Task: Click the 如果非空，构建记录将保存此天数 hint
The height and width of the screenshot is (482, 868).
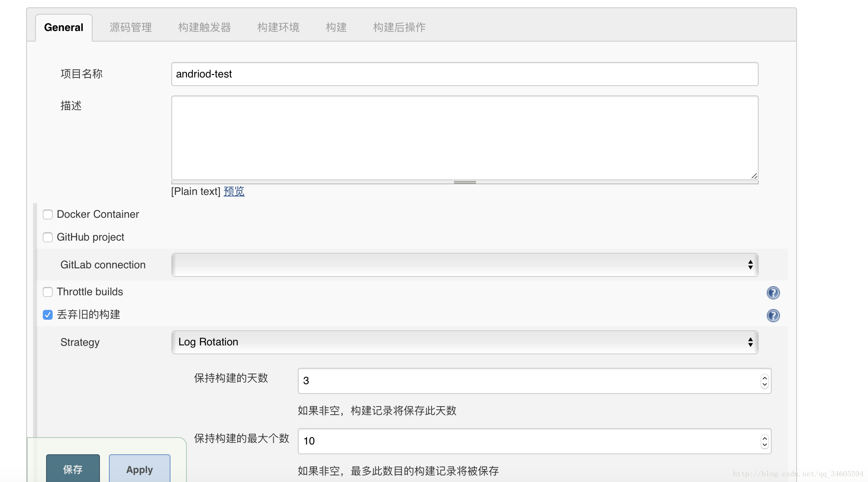Action: click(377, 411)
